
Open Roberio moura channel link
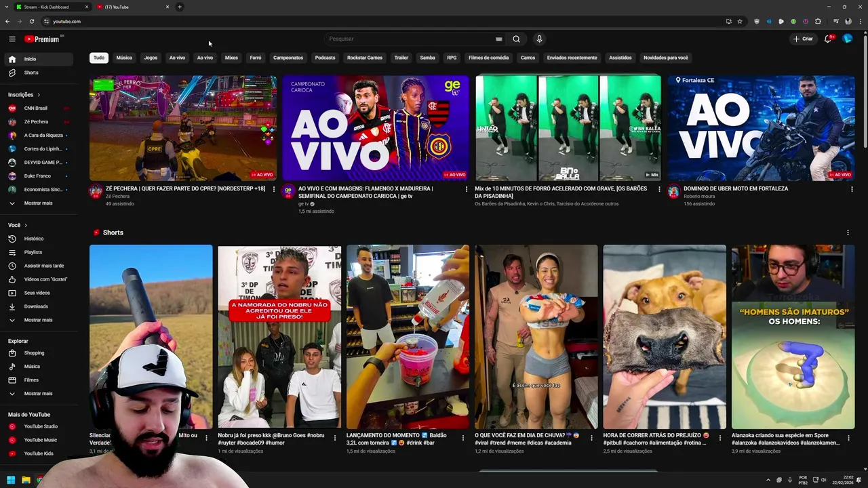pyautogui.click(x=698, y=197)
